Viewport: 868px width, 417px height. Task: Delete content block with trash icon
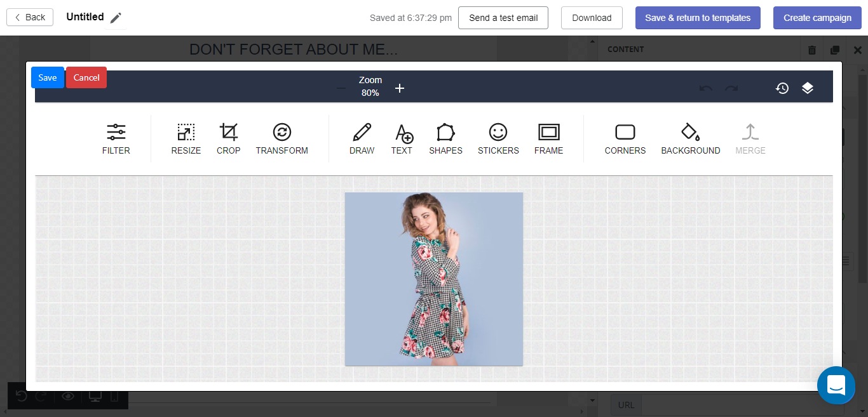(x=812, y=50)
